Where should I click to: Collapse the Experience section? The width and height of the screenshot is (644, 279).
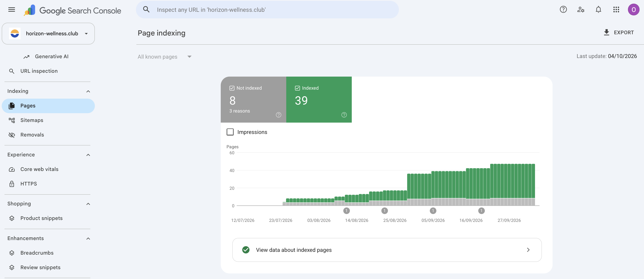pyautogui.click(x=88, y=155)
